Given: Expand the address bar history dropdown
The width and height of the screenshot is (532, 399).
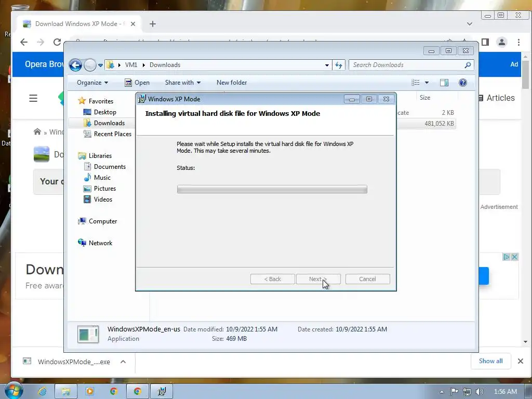Looking at the screenshot, I should (x=327, y=65).
